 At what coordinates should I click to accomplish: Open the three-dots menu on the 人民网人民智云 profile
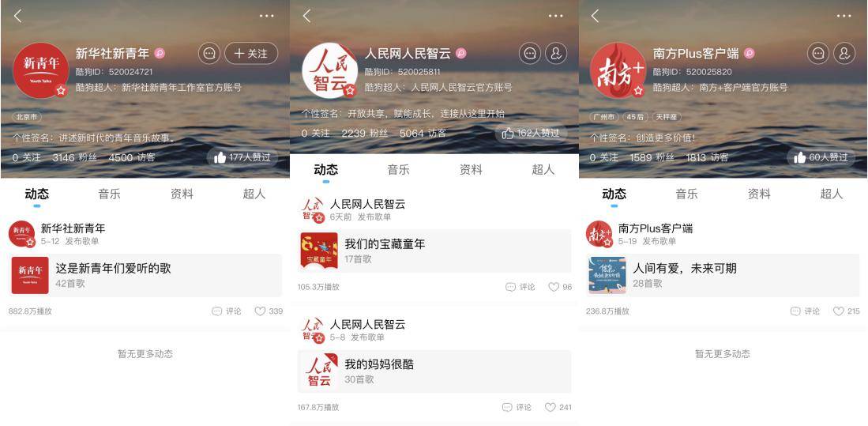556,16
